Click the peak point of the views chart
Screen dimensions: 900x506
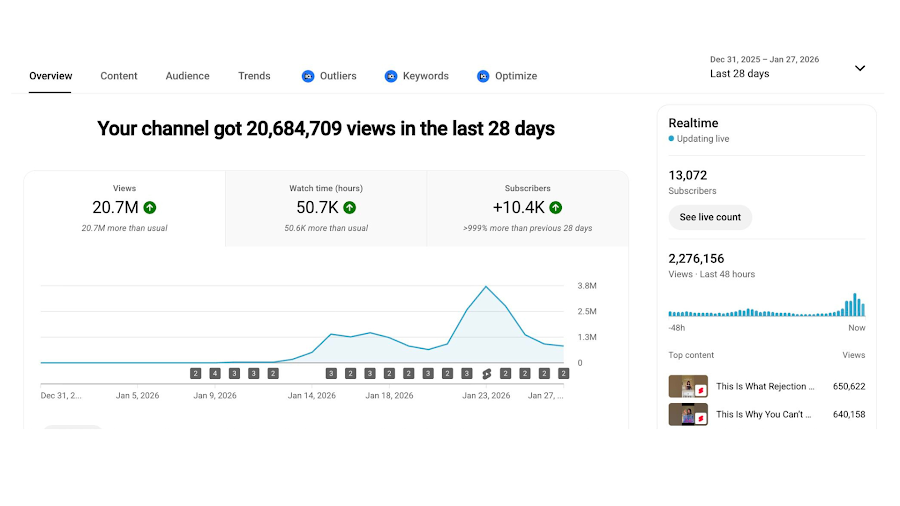pyautogui.click(x=486, y=286)
